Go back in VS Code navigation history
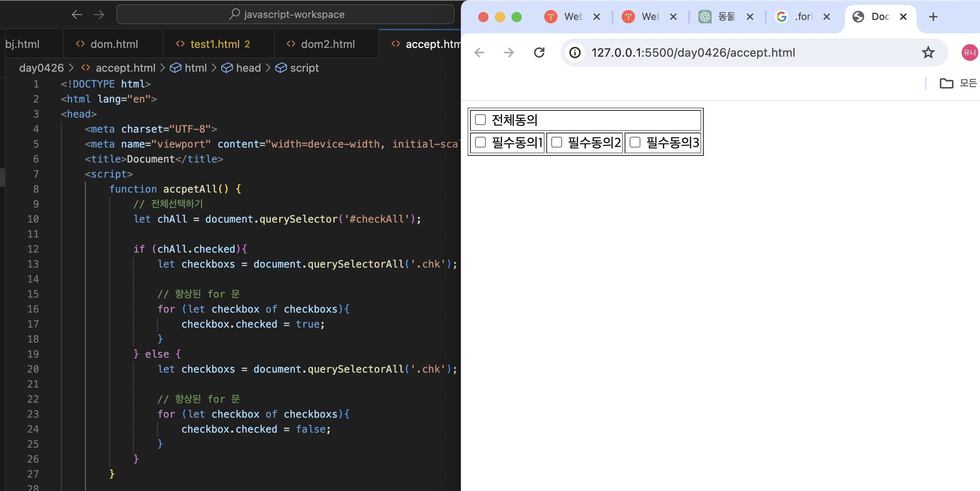The height and width of the screenshot is (491, 980). tap(77, 15)
